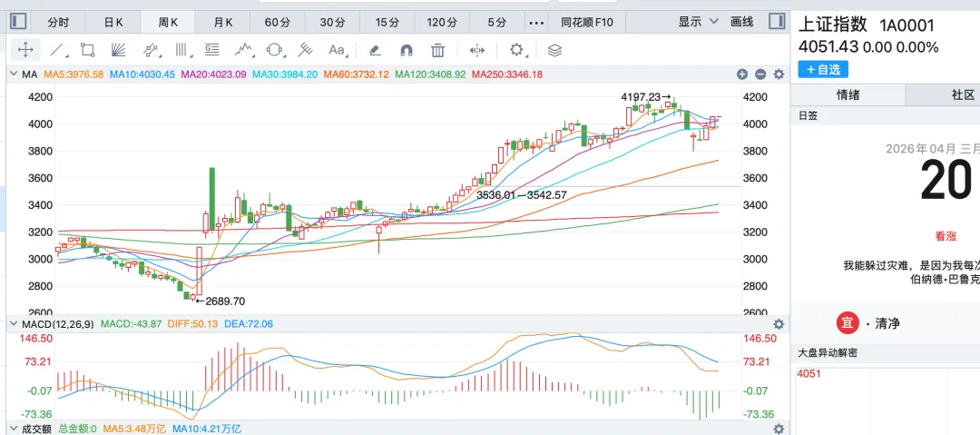Toggle the 画线 drawing toolbar
Image resolution: width=980 pixels, height=435 pixels.
[742, 21]
